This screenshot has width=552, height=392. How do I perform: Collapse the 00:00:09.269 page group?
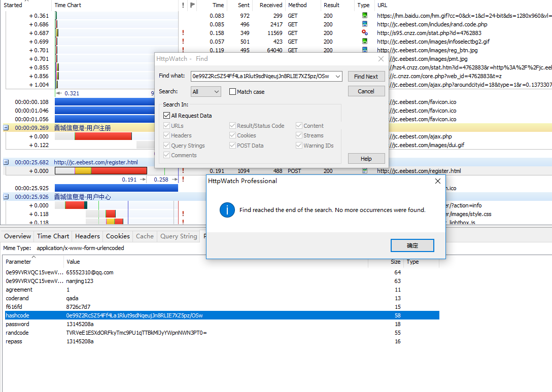click(6, 128)
